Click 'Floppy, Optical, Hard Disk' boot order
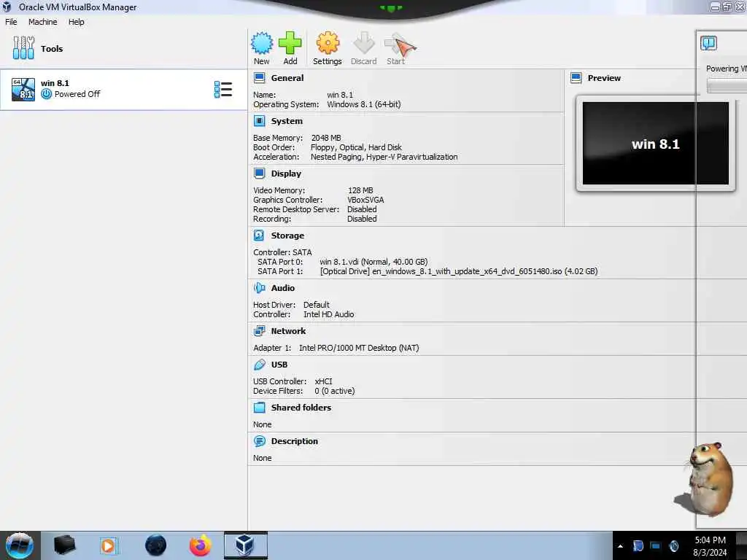This screenshot has height=560, width=747. click(x=356, y=147)
